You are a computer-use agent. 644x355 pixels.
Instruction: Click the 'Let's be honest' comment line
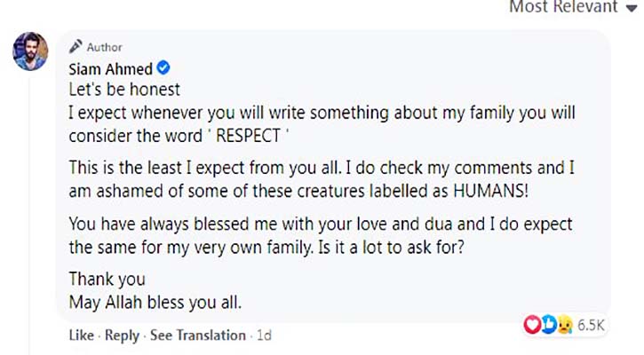pyautogui.click(x=124, y=90)
